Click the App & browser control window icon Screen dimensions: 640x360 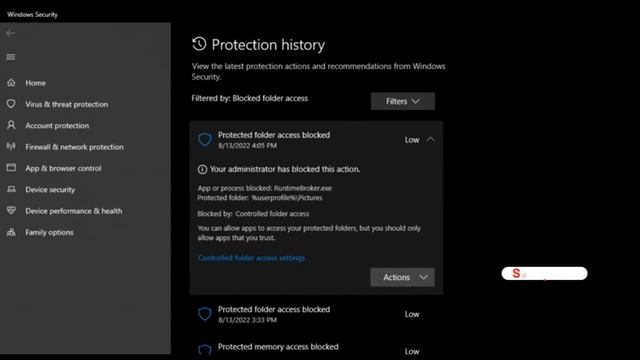pyautogui.click(x=11, y=168)
